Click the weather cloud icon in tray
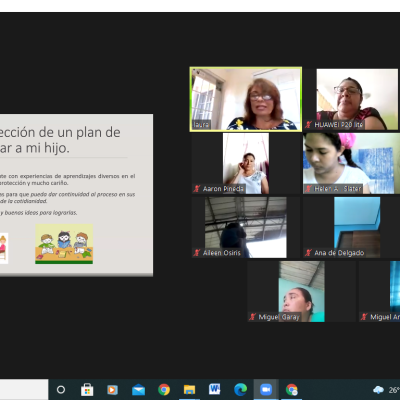This screenshot has width=400, height=400. (378, 390)
